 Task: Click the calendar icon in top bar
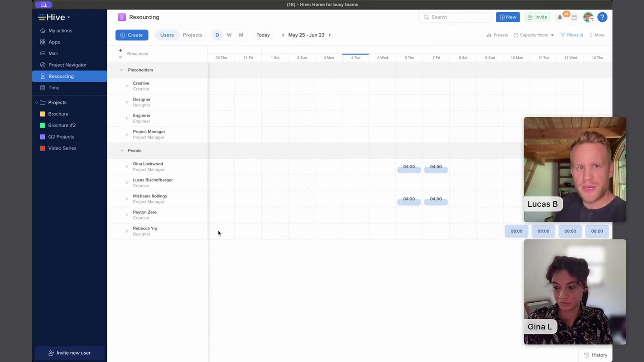[x=574, y=17]
